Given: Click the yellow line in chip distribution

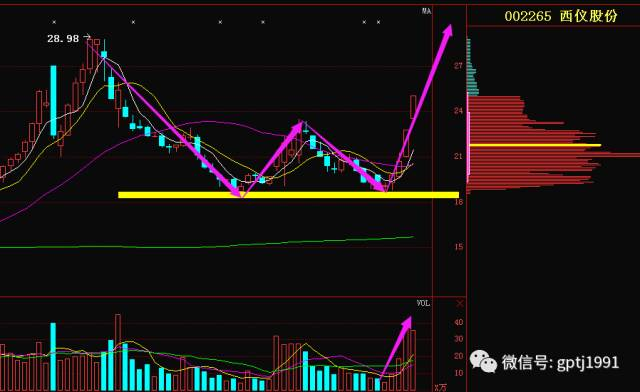Looking at the screenshot, I should coord(535,145).
